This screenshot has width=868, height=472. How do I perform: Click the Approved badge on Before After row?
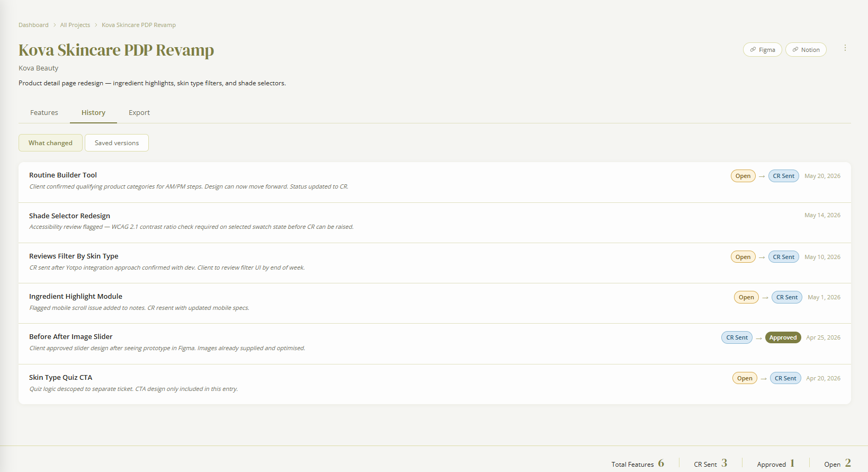click(783, 337)
